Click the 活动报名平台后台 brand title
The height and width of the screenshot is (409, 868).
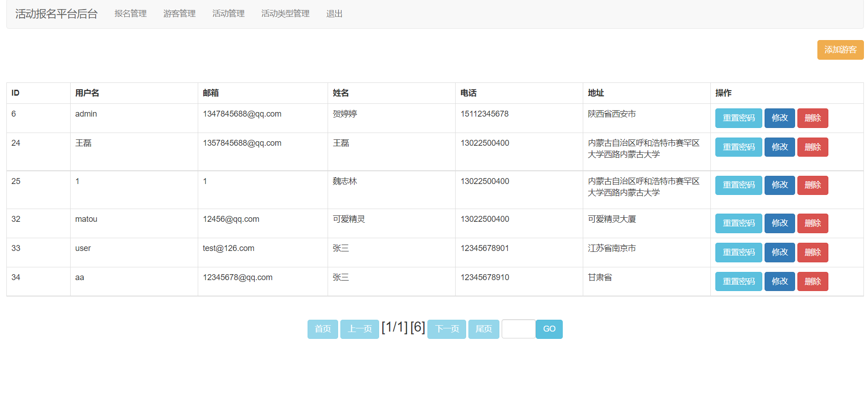pos(56,14)
